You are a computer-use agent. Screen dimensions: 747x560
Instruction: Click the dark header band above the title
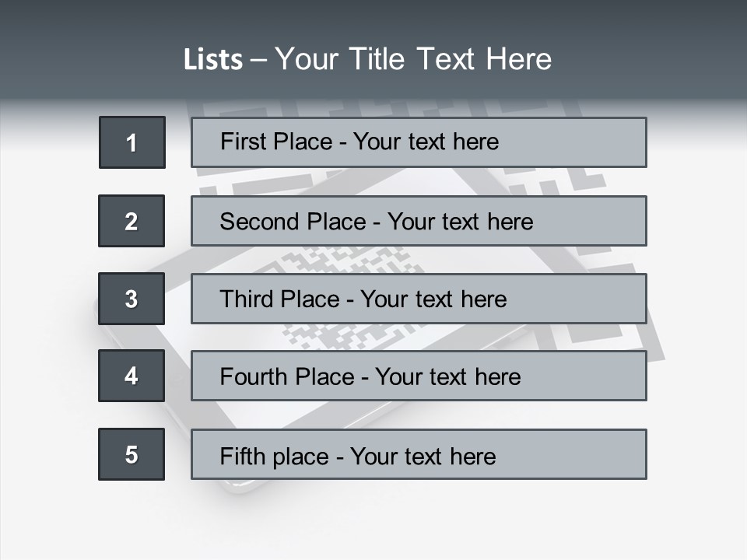point(373,17)
